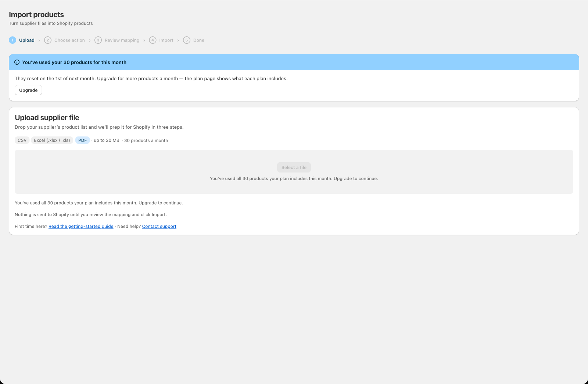The height and width of the screenshot is (384, 588).
Task: Select the Upload step label
Action: pos(27,40)
